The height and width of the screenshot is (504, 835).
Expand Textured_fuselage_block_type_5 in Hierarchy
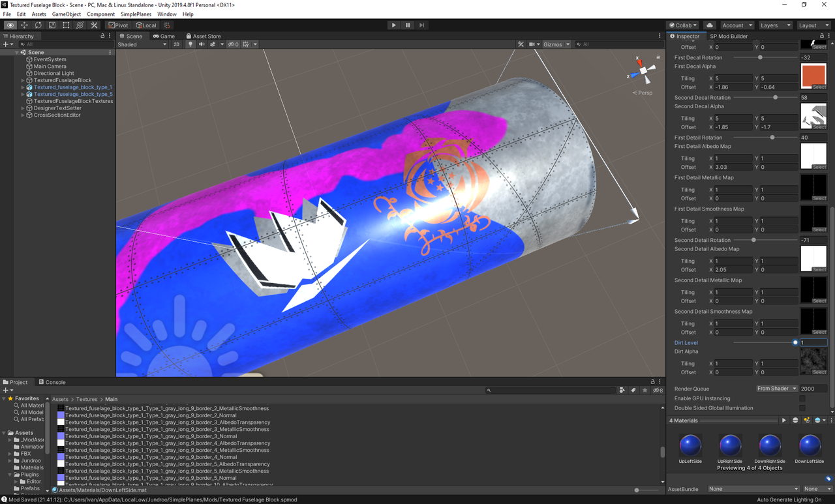[23, 95]
